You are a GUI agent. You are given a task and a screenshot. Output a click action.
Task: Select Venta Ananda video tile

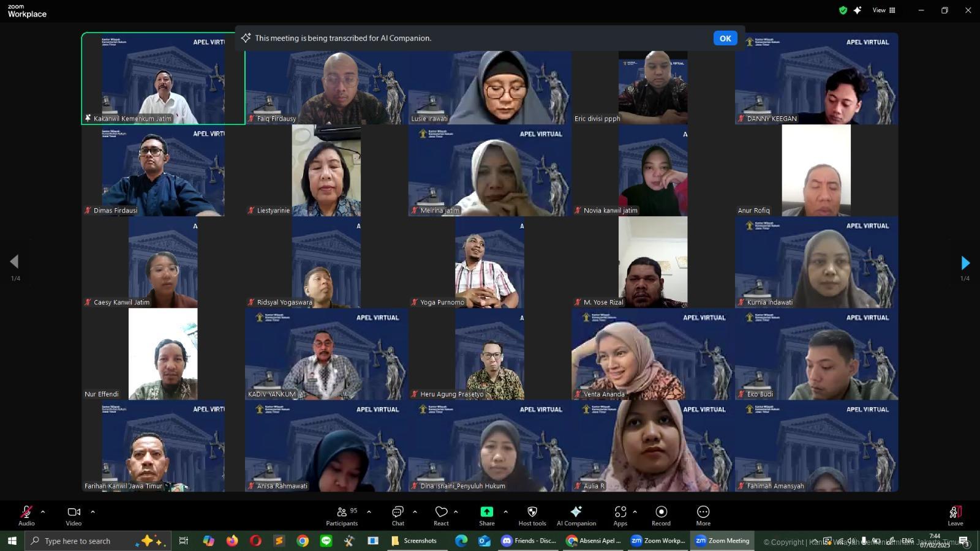click(653, 354)
